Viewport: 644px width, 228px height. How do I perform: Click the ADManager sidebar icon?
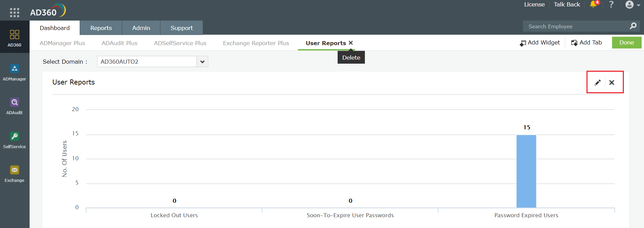coord(14,69)
